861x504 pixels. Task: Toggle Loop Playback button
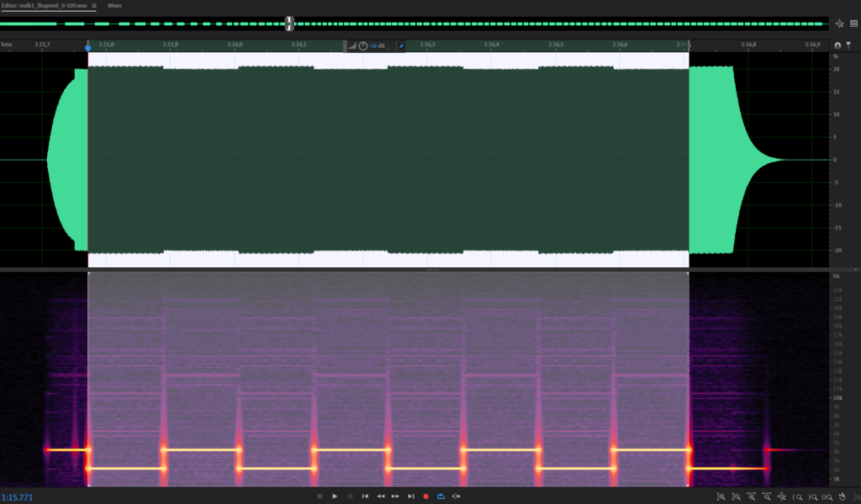(441, 496)
